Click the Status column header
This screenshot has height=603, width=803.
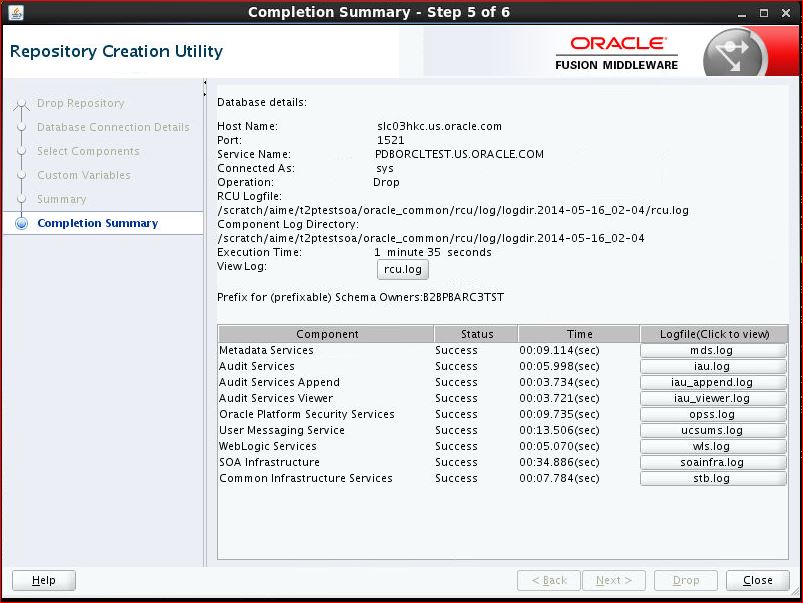tap(476, 334)
